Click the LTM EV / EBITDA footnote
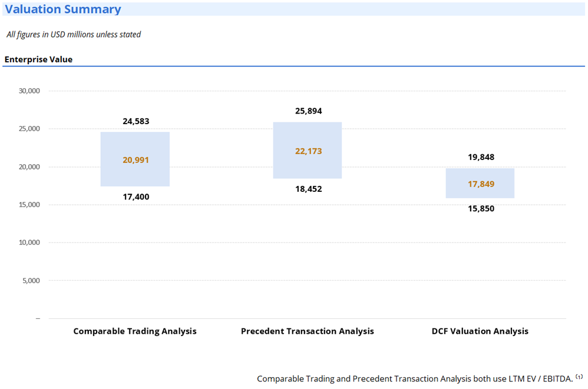Screen dimensions: 588x389 [415, 379]
